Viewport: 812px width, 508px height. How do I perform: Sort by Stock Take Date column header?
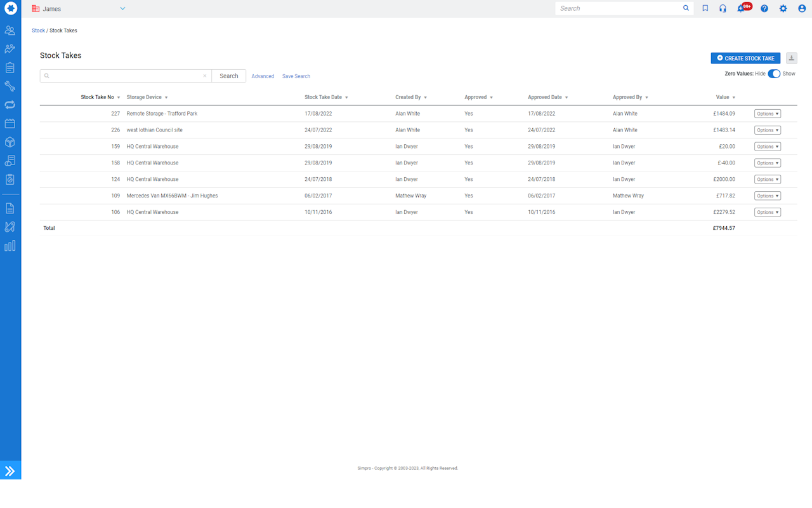pyautogui.click(x=323, y=97)
